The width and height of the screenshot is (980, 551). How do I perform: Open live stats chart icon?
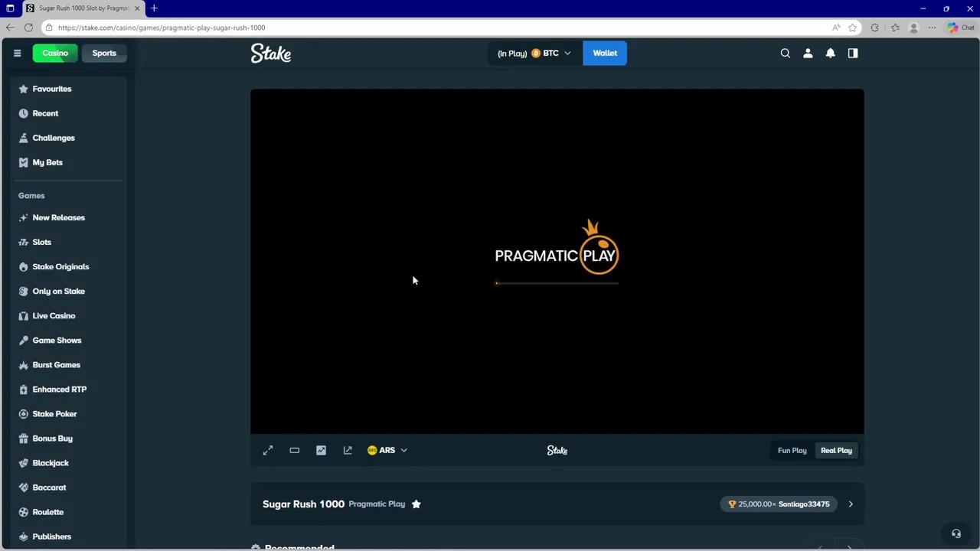coord(321,450)
